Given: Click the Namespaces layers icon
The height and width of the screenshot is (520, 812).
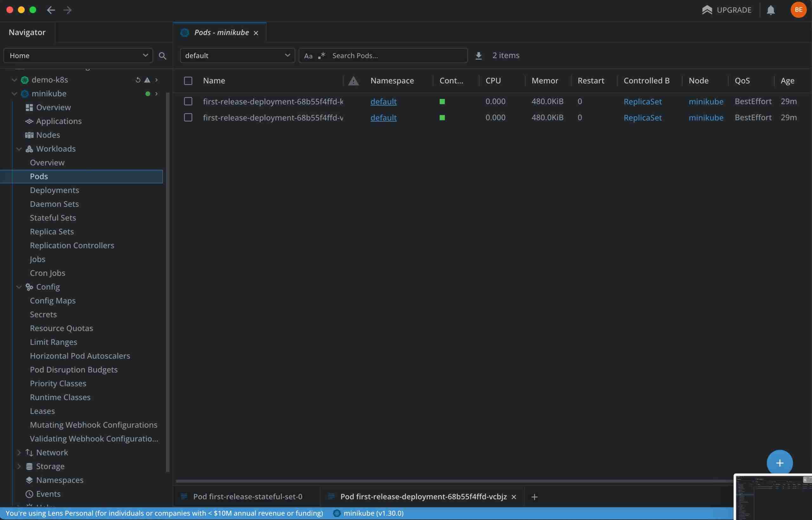Looking at the screenshot, I should point(29,480).
